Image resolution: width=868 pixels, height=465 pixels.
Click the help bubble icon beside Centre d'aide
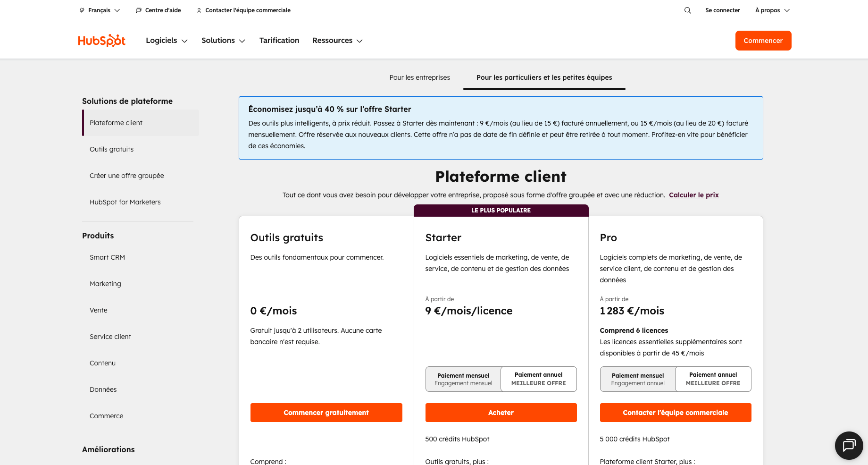(x=138, y=10)
